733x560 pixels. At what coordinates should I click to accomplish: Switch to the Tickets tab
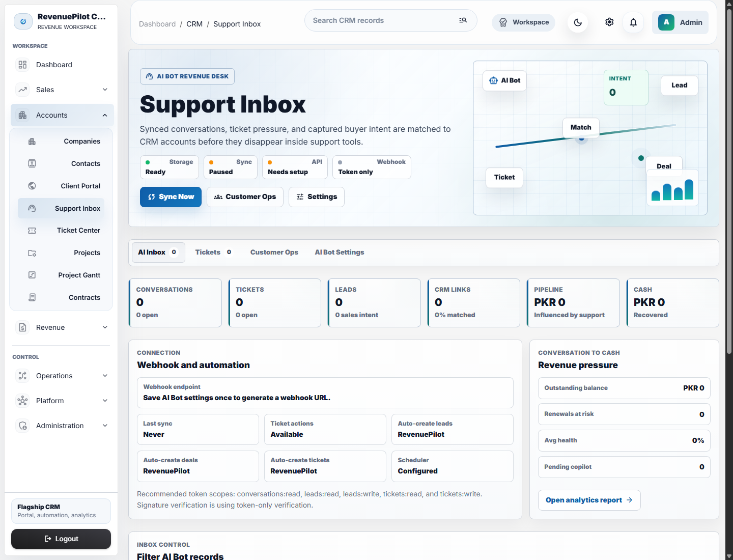point(213,253)
